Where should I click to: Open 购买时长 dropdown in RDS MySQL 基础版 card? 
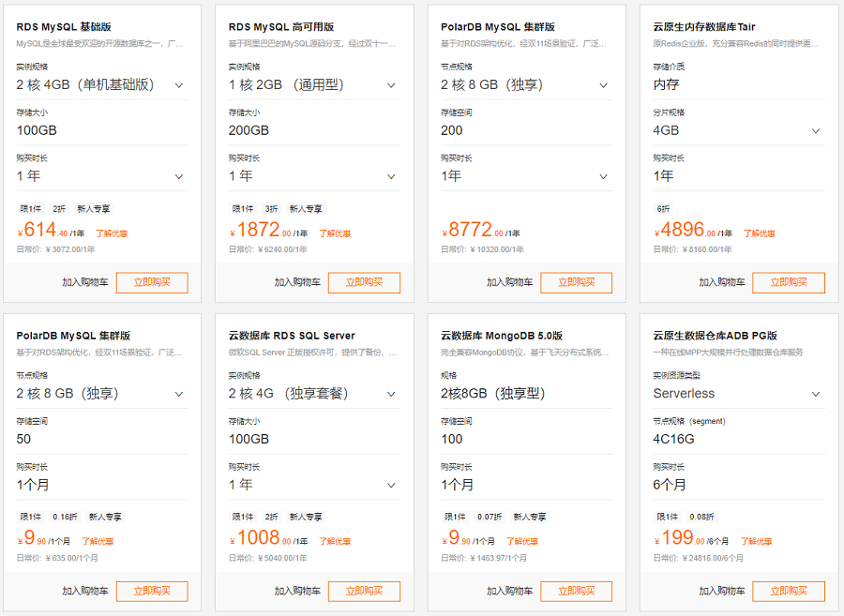click(x=101, y=176)
